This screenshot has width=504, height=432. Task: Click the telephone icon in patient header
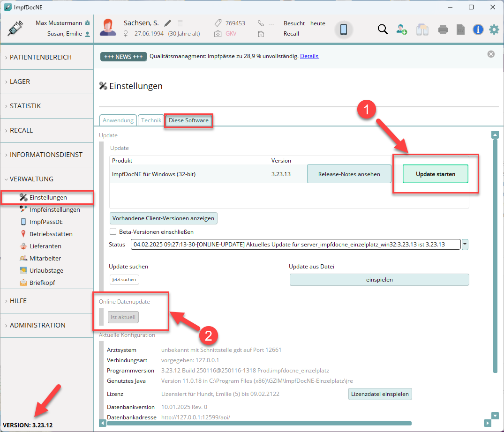[261, 23]
